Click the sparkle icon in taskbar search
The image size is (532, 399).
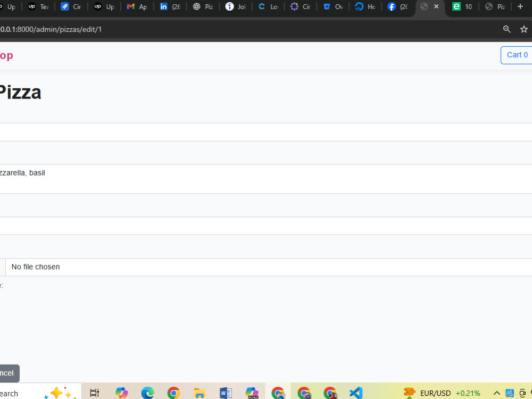(x=60, y=393)
